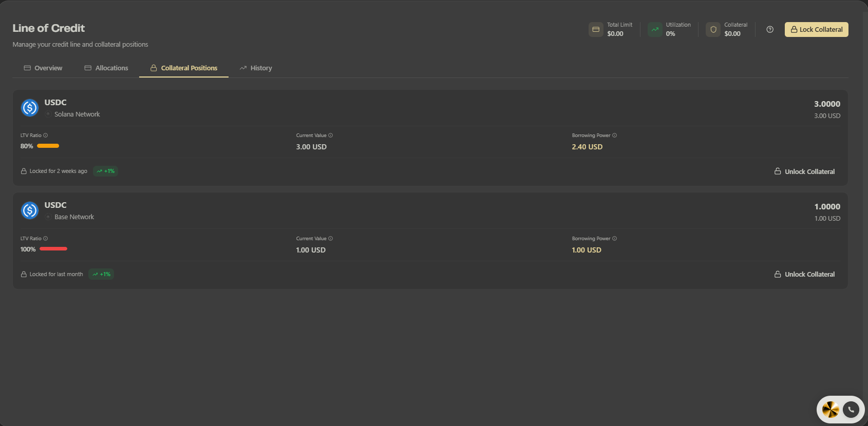Click the +1% badge on Base position

101,274
